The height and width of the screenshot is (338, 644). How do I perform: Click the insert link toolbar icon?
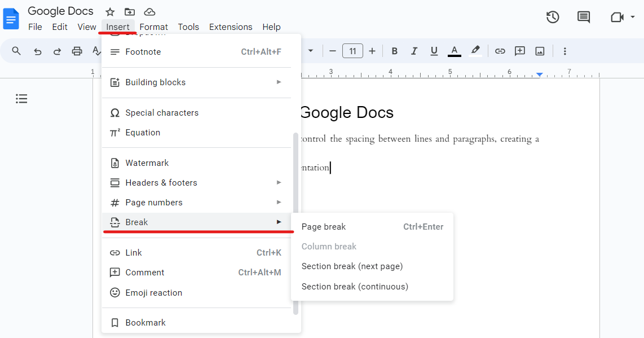coord(500,51)
